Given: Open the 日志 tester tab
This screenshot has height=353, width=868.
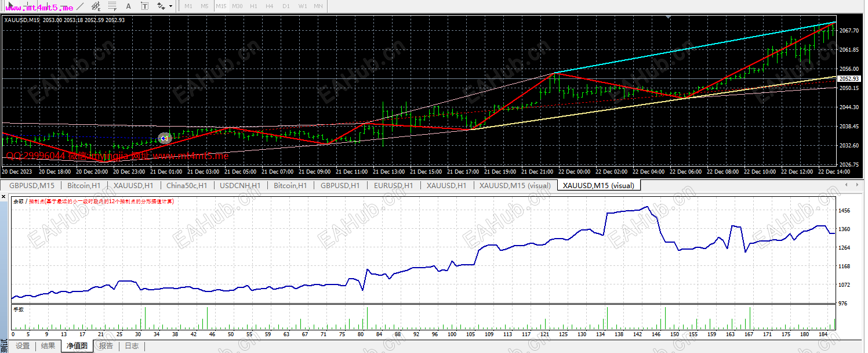Looking at the screenshot, I should tap(132, 346).
